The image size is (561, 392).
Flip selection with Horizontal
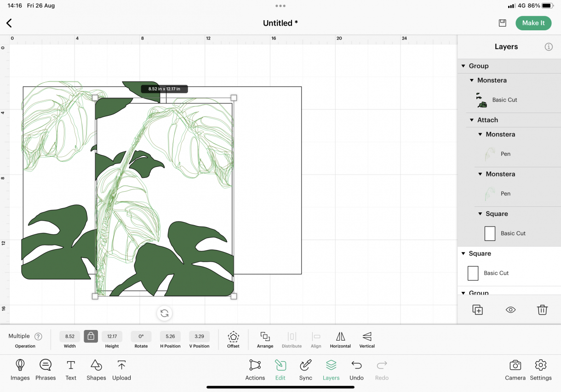pos(340,340)
